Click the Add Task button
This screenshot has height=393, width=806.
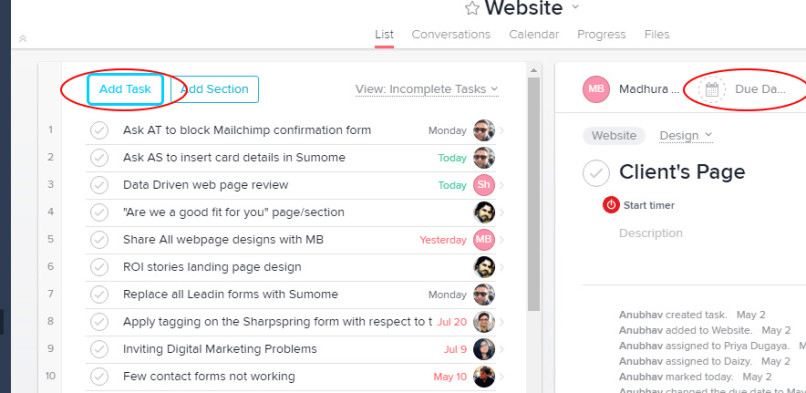[125, 89]
